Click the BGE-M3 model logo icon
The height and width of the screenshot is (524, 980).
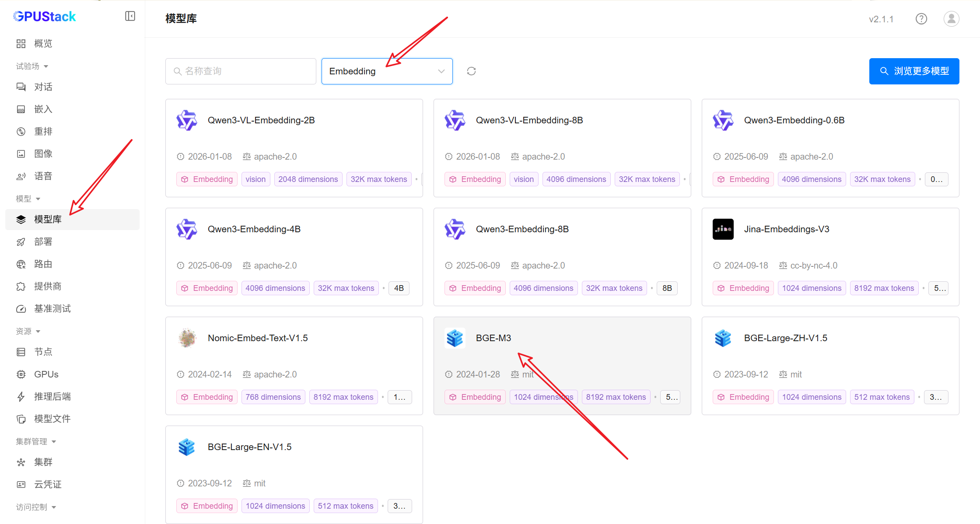point(455,338)
